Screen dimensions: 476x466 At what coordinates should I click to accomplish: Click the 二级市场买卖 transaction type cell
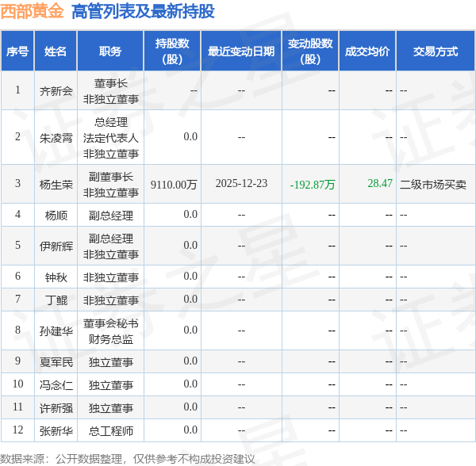tap(433, 184)
